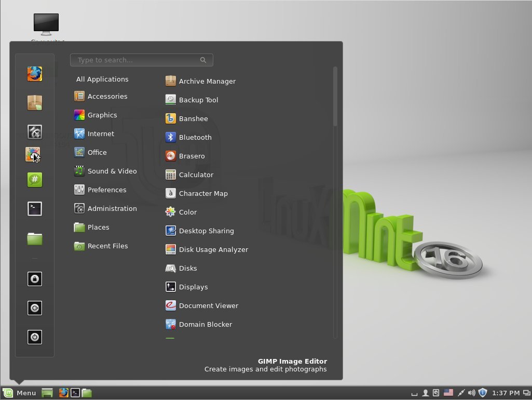
Task: Select the Graphics category
Action: click(102, 115)
